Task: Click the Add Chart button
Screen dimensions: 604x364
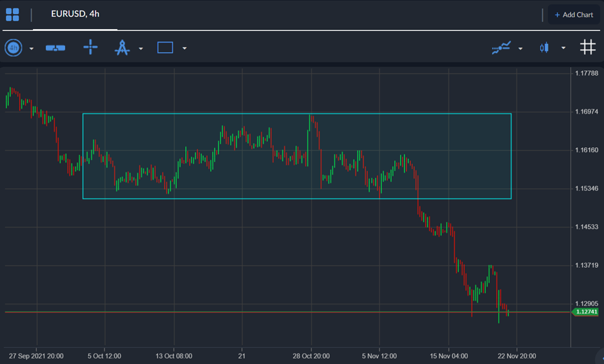Action: tap(574, 15)
